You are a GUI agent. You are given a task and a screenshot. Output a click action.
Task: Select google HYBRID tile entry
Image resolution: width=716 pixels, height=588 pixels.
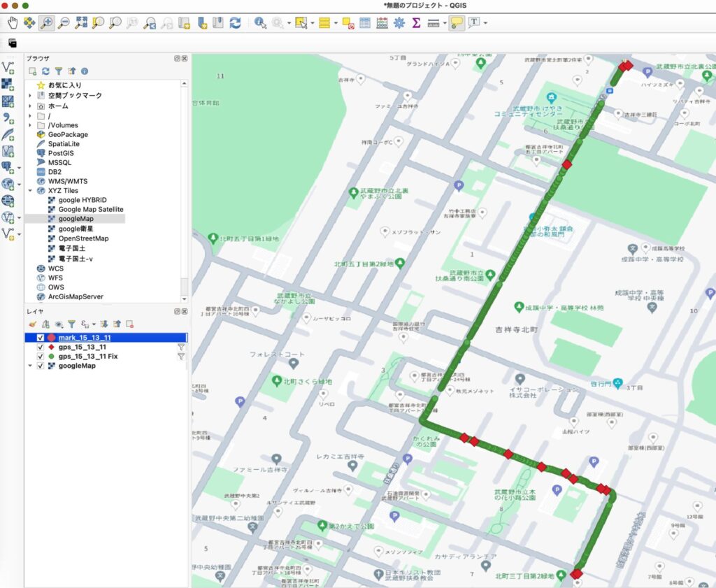83,200
